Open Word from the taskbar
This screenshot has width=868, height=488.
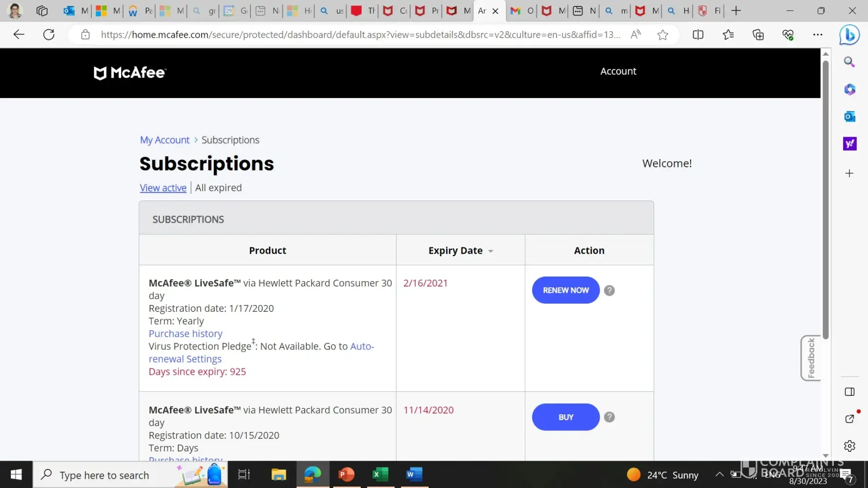pyautogui.click(x=414, y=475)
